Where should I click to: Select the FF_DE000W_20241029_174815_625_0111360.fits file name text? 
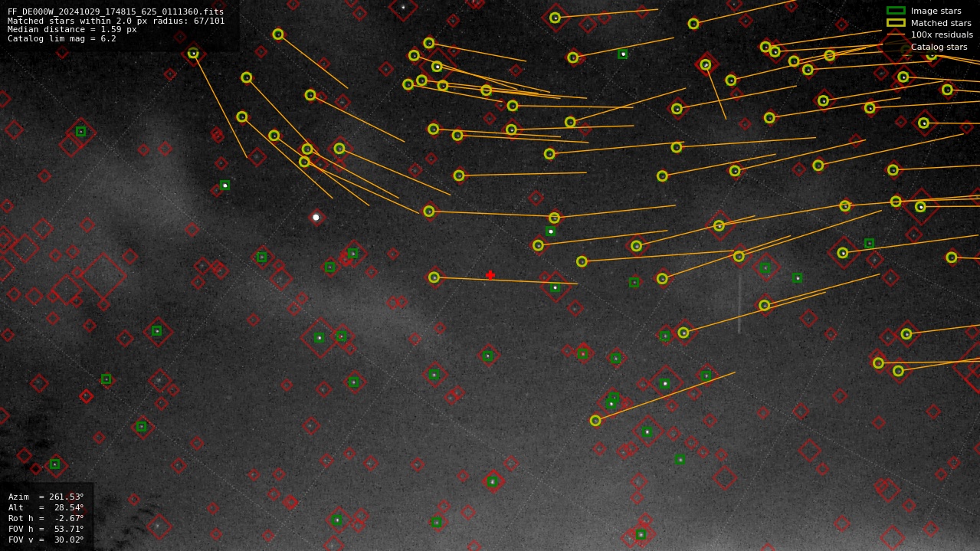pyautogui.click(x=116, y=12)
